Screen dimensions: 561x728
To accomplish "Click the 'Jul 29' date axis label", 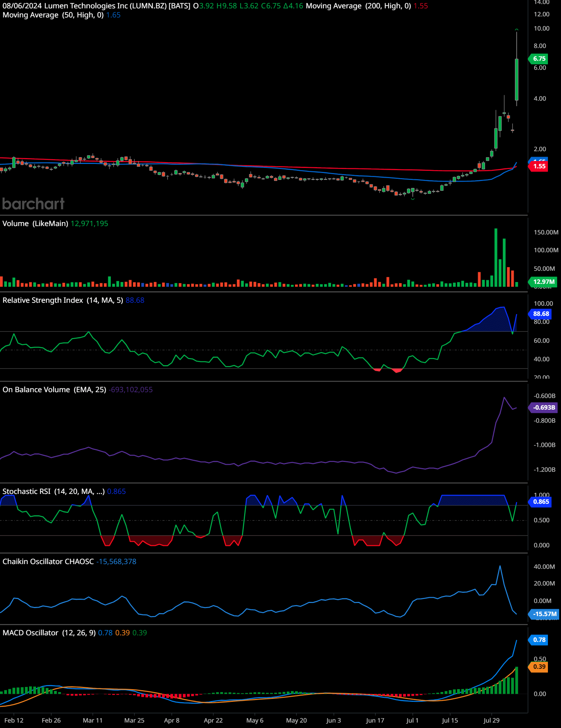I will click(491, 720).
